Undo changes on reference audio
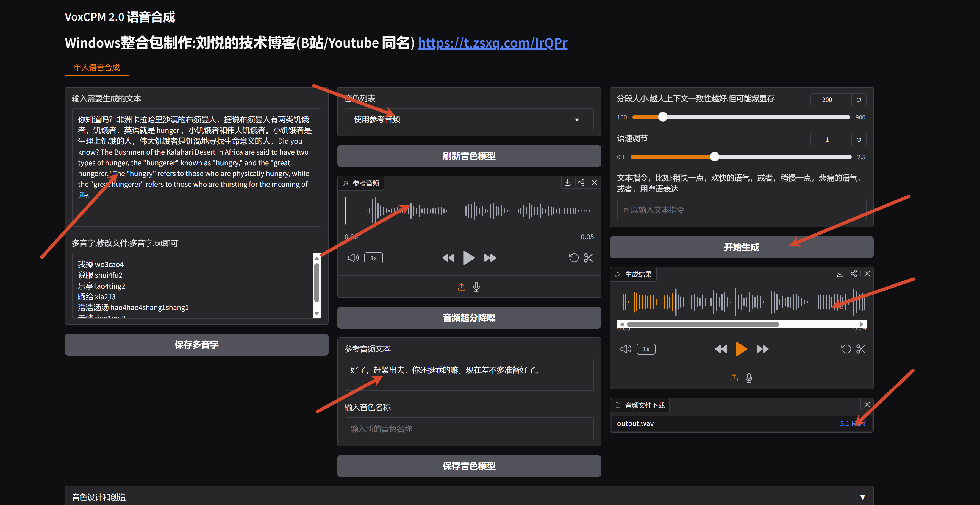The height and width of the screenshot is (505, 980). click(x=573, y=258)
